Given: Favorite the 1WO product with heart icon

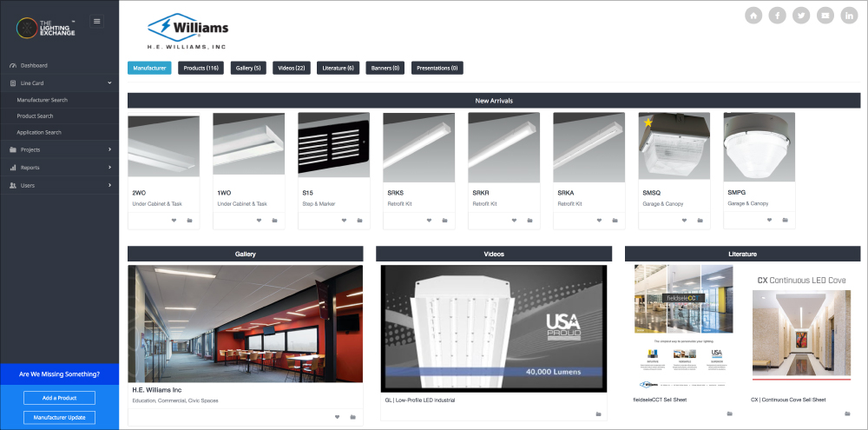Looking at the screenshot, I should tap(259, 221).
